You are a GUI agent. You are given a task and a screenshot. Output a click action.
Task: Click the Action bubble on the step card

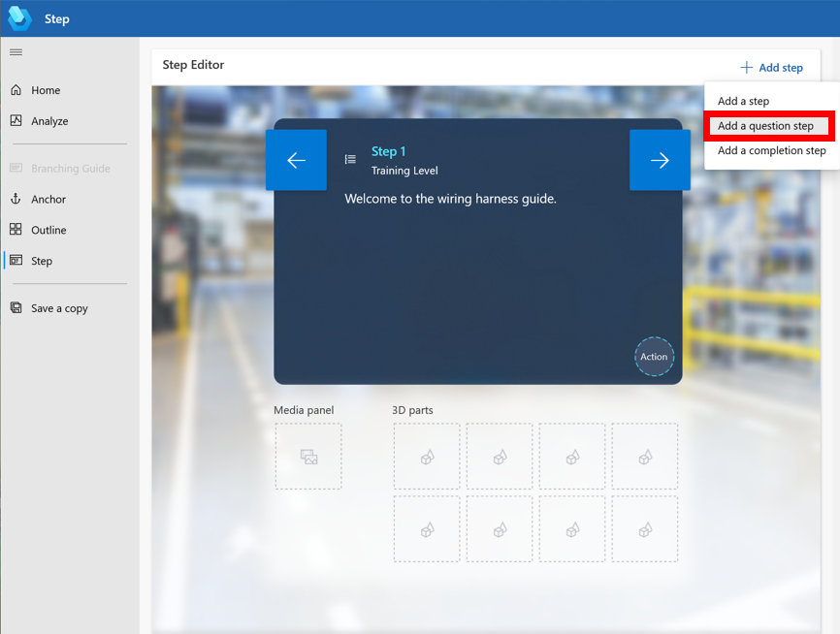tap(654, 356)
